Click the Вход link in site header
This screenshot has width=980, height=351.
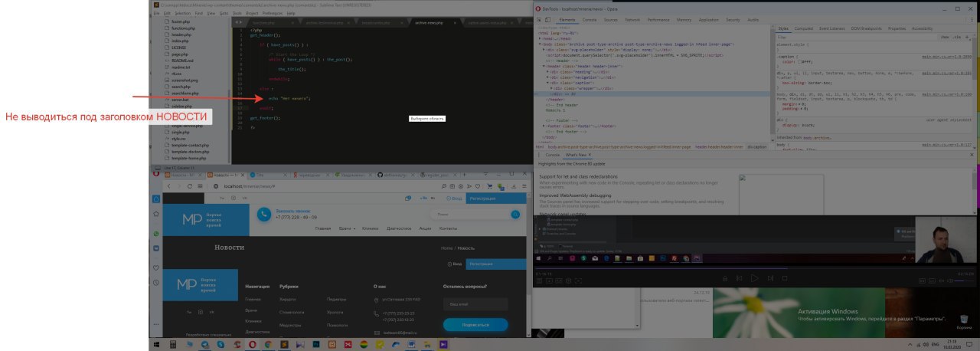tap(454, 198)
